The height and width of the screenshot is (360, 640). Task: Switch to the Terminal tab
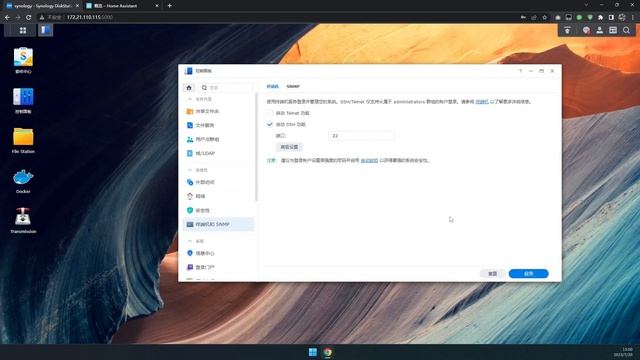(272, 87)
